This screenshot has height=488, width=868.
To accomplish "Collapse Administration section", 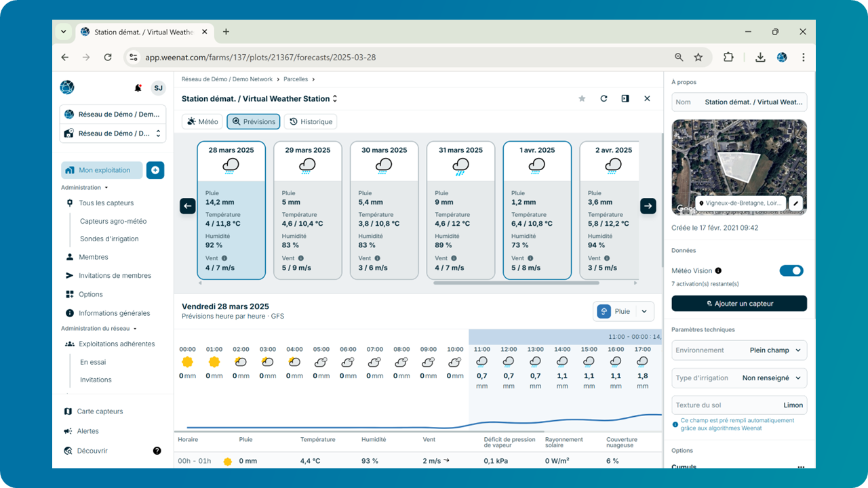I will 84,188.
